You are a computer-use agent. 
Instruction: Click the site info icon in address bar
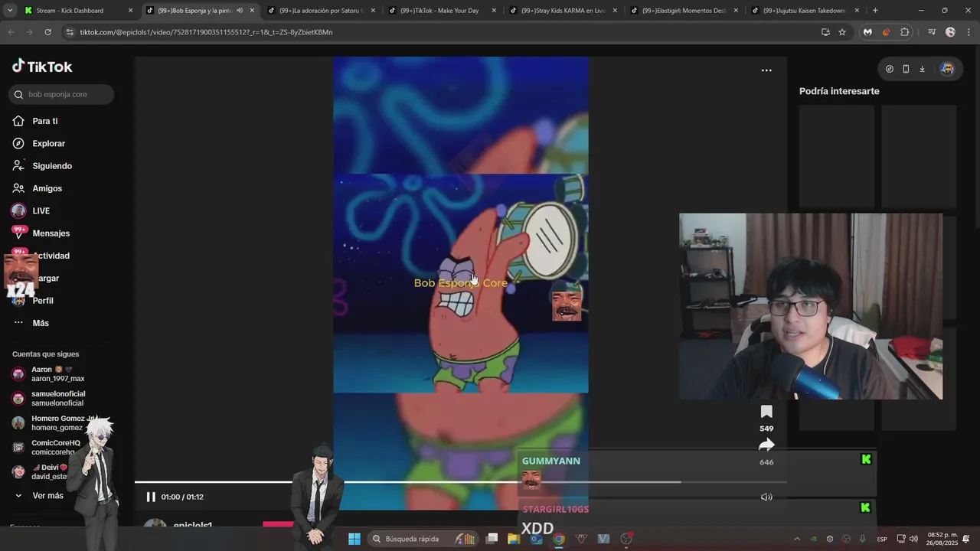[x=70, y=32]
